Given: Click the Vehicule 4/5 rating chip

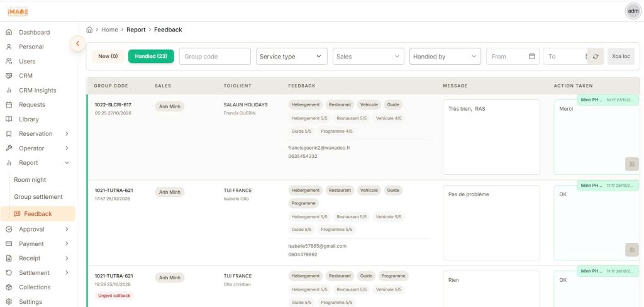Looking at the screenshot, I should (x=389, y=118).
